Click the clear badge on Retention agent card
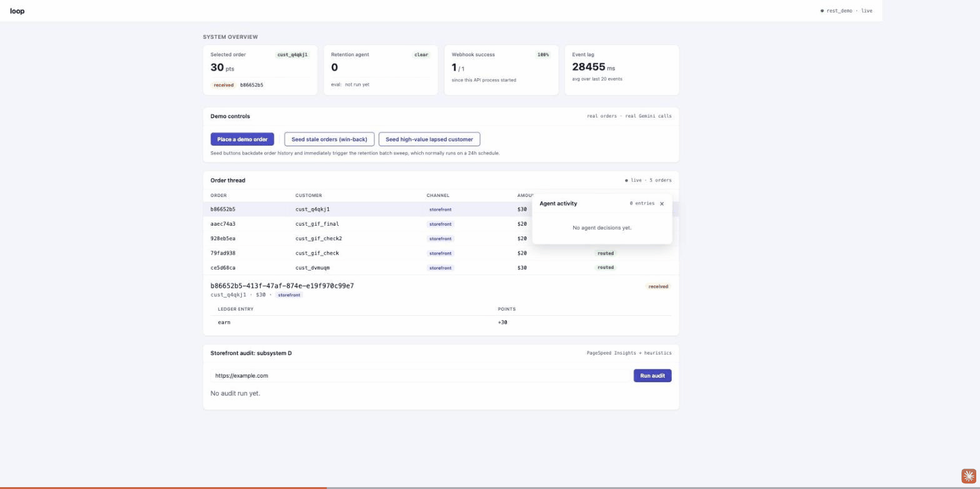 421,55
